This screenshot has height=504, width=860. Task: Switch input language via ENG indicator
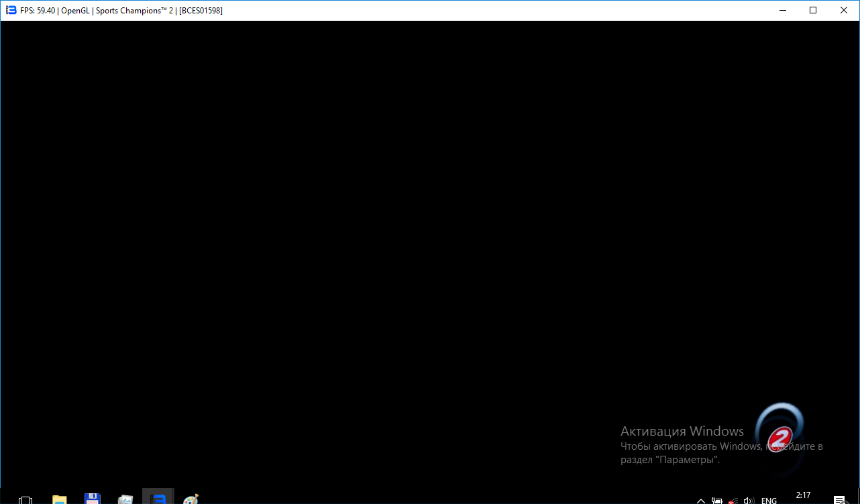tap(769, 500)
